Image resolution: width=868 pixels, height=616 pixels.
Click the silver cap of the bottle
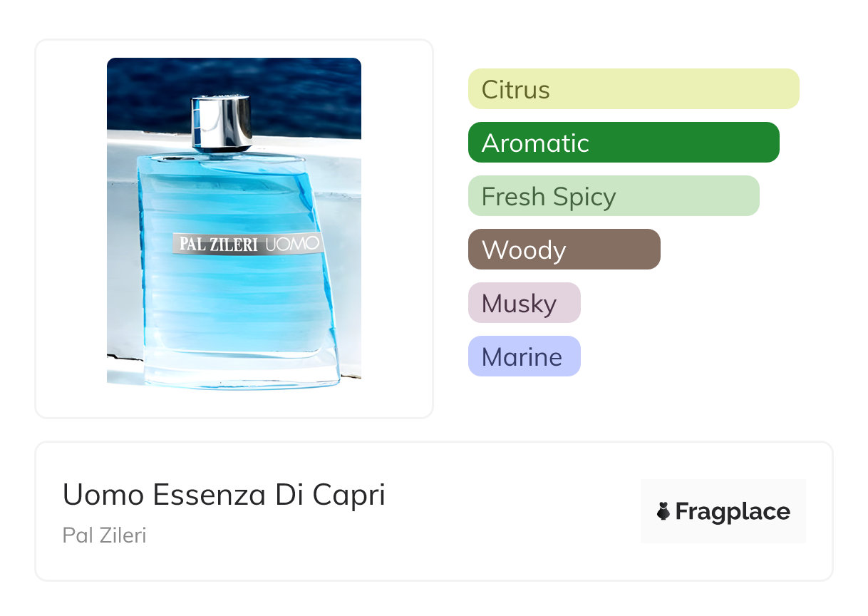(x=222, y=123)
